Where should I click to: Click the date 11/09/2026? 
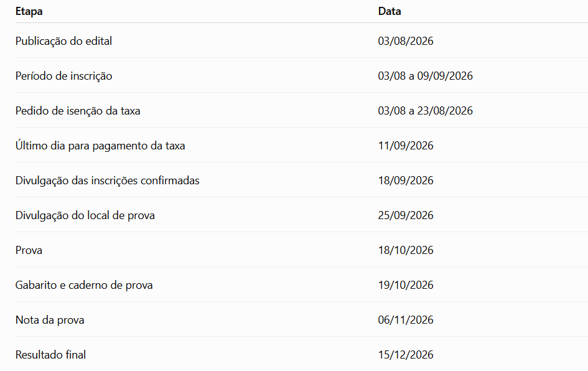point(405,146)
